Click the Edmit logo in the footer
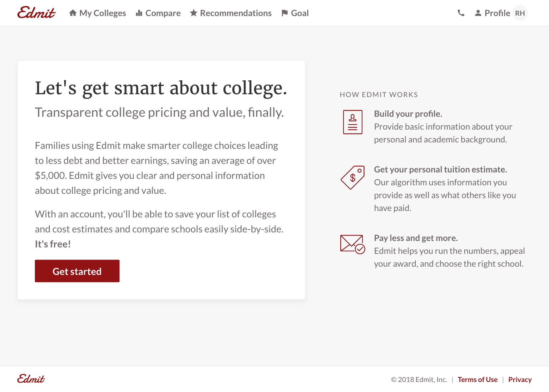The width and height of the screenshot is (549, 392). click(31, 379)
